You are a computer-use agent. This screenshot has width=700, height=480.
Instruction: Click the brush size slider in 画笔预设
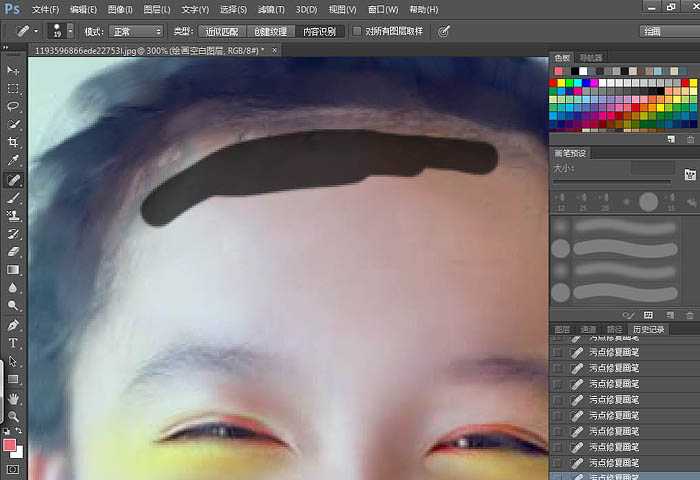point(612,181)
